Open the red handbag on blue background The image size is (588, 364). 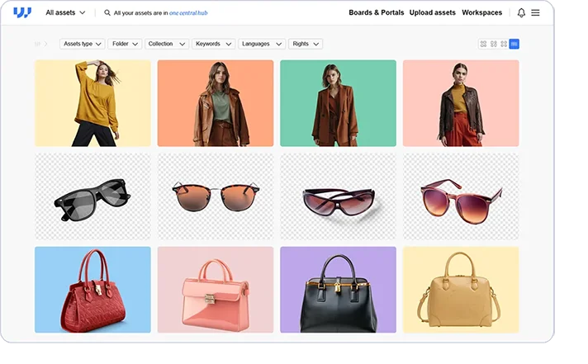(92, 290)
